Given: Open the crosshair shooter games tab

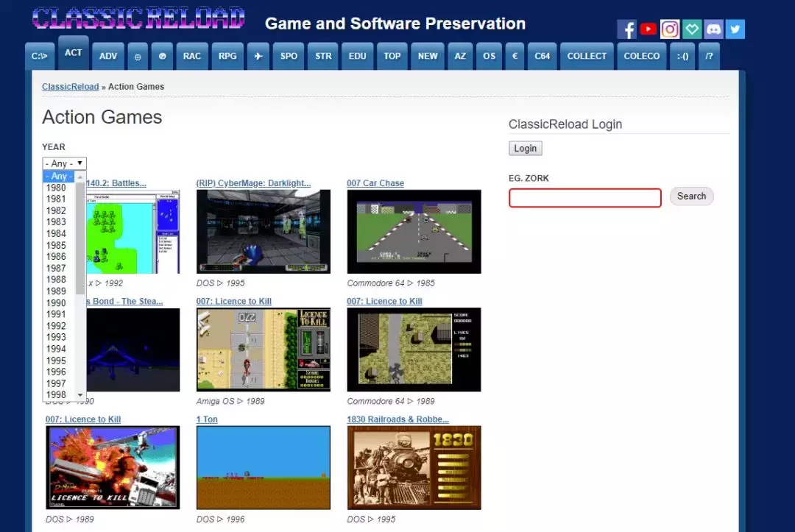Looking at the screenshot, I should click(x=138, y=56).
